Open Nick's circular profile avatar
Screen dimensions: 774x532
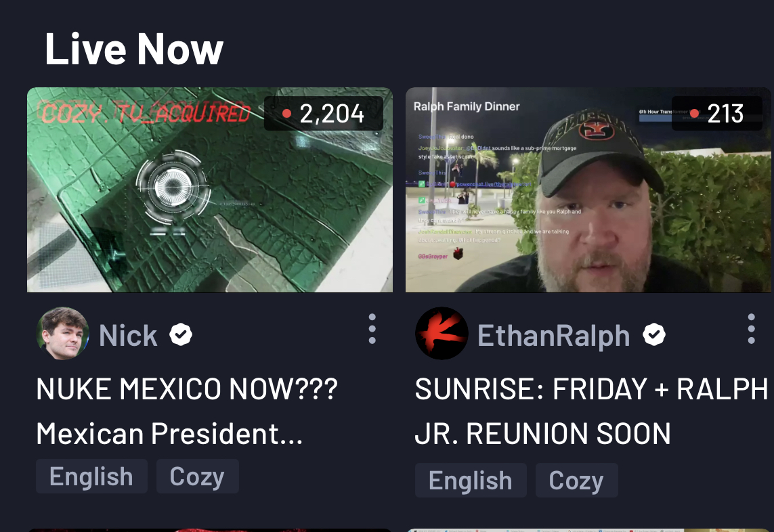pos(63,334)
